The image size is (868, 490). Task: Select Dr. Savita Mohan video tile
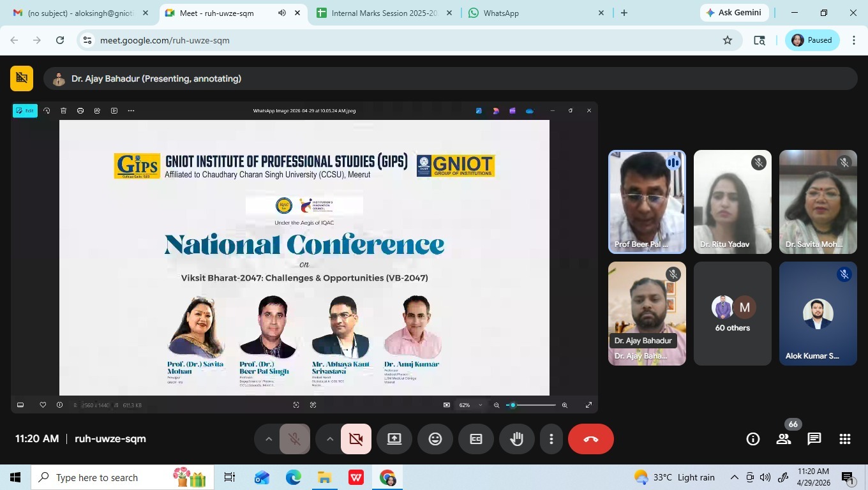click(818, 202)
